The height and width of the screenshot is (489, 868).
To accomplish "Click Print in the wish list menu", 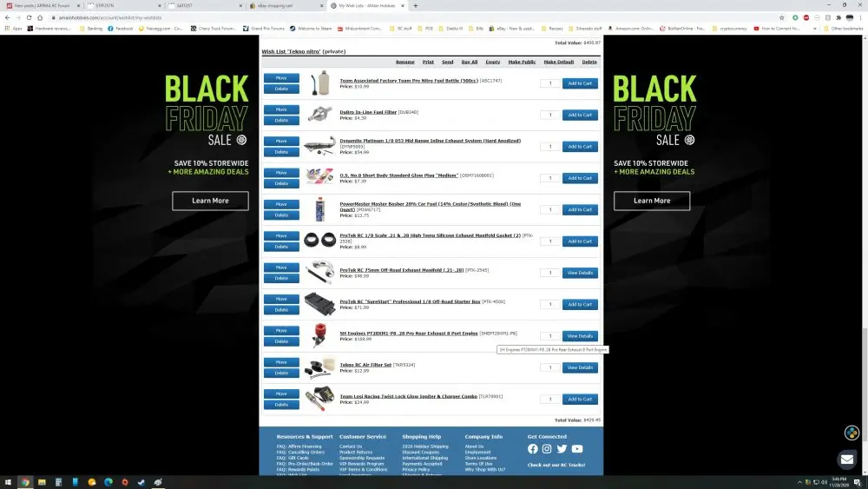I will (428, 62).
